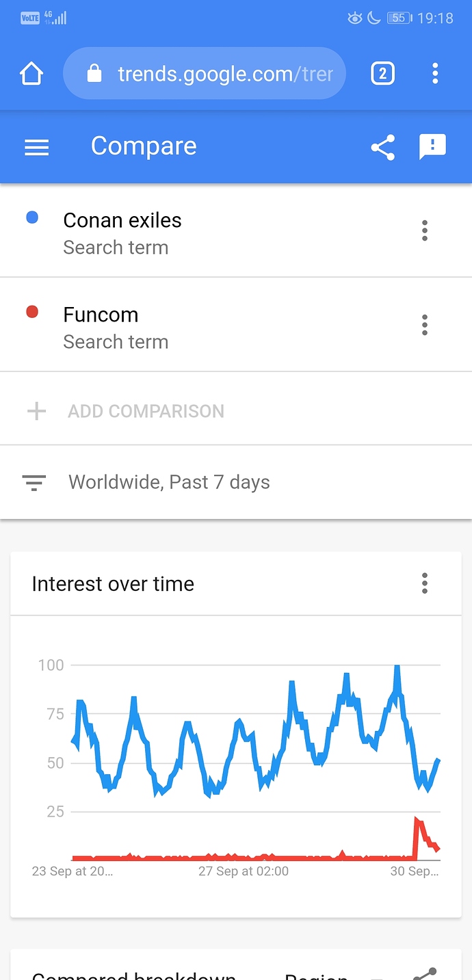Click the trends.google.com address bar
The image size is (472, 980).
point(205,73)
